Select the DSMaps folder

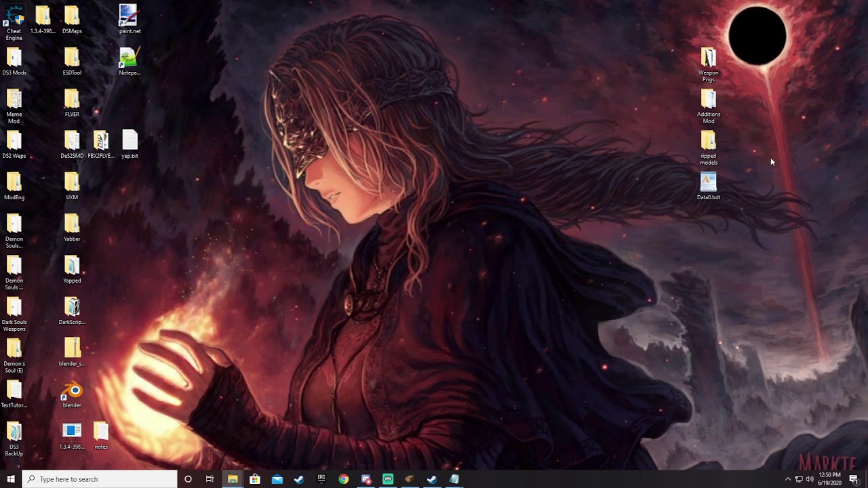pos(72,20)
